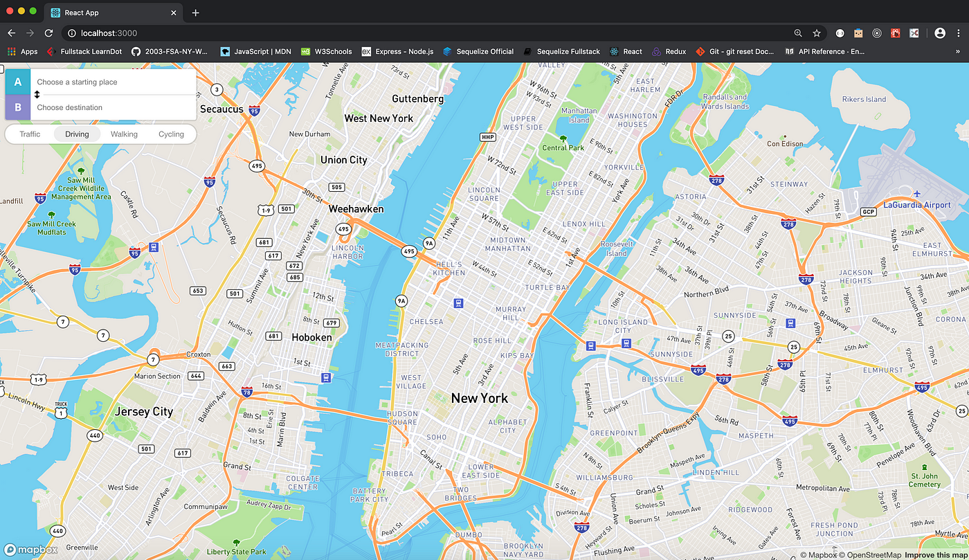Click the purple B destination marker icon
Screen dimensions: 969x560
point(18,107)
